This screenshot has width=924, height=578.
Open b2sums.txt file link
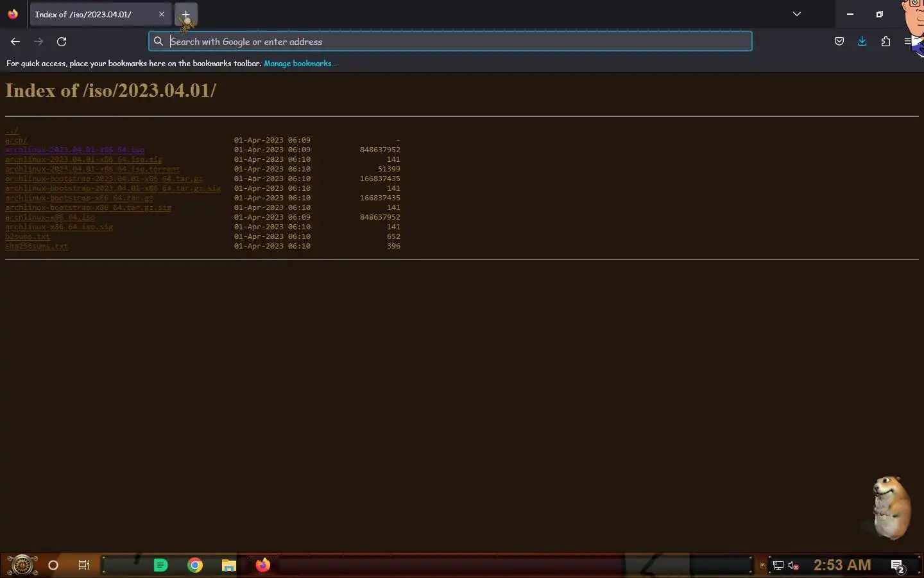[x=28, y=236]
